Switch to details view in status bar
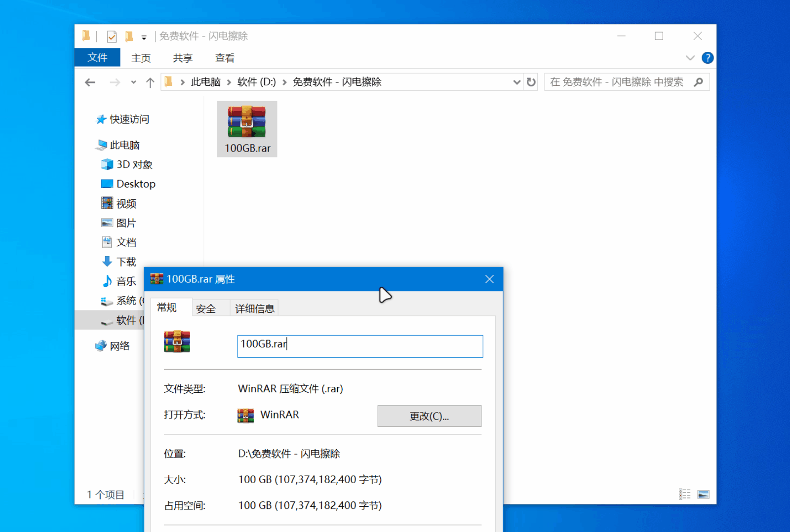Screen dimensions: 790x532 (685, 494)
